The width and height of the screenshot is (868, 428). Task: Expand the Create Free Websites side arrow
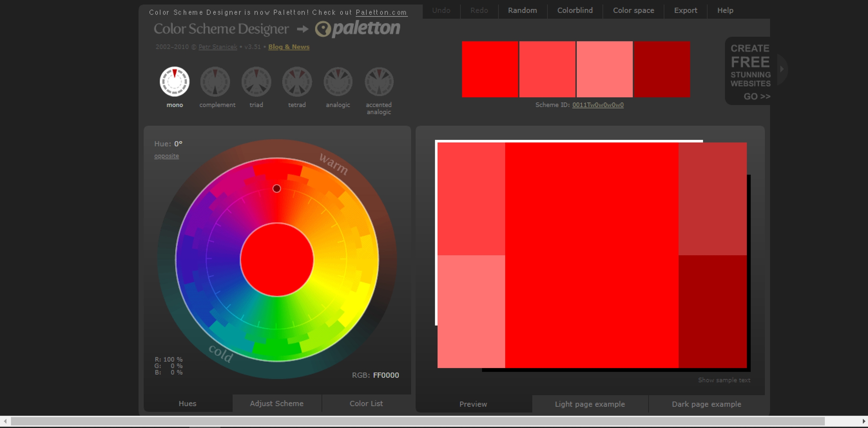point(782,69)
